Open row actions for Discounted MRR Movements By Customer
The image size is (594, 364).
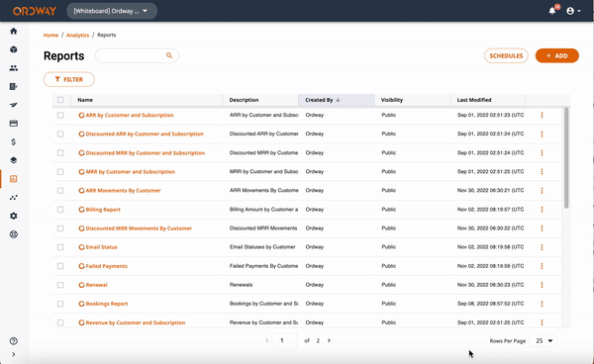pyautogui.click(x=542, y=228)
